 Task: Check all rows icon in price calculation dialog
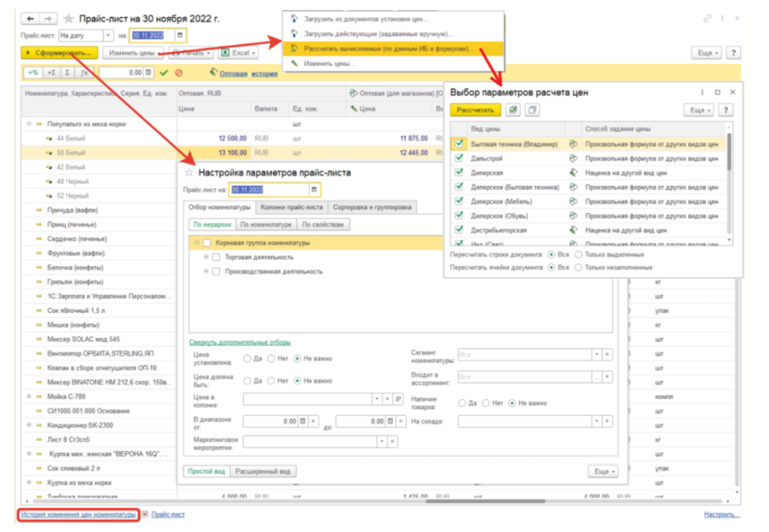coord(512,110)
